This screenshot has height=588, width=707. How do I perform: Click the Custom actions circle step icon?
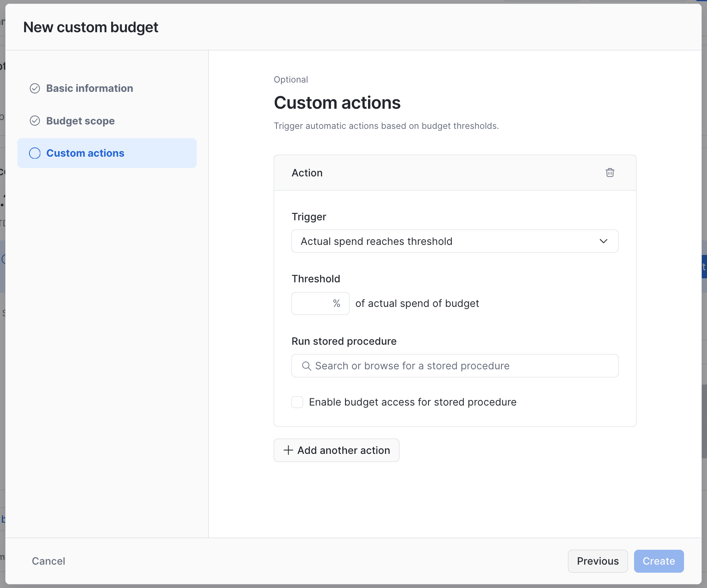click(x=35, y=153)
